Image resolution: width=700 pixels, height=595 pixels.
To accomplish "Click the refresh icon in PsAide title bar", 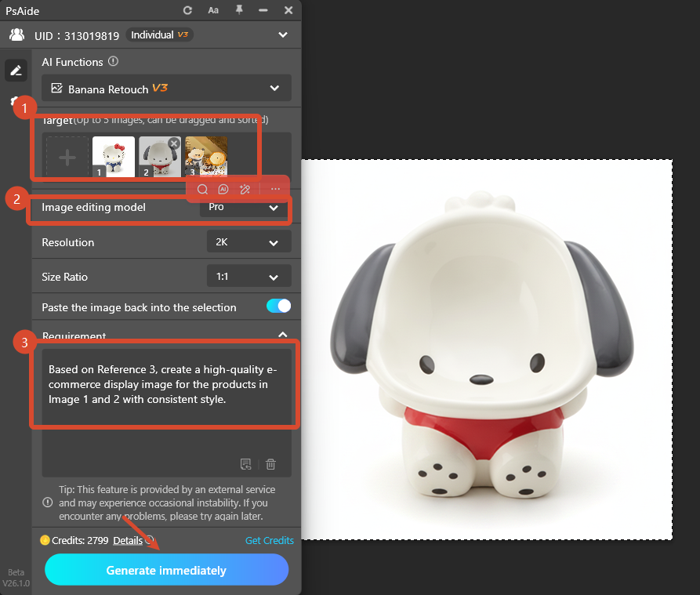I will (187, 10).
